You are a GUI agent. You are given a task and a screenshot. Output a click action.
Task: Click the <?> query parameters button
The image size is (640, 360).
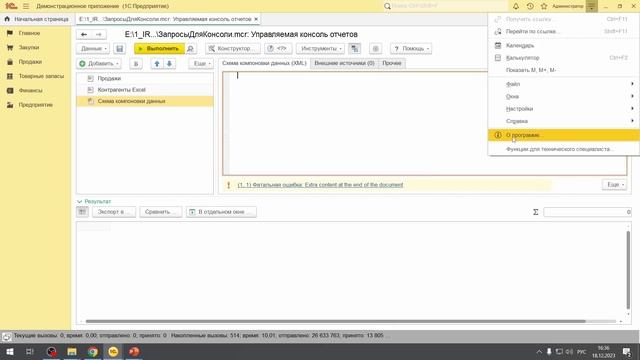click(278, 49)
